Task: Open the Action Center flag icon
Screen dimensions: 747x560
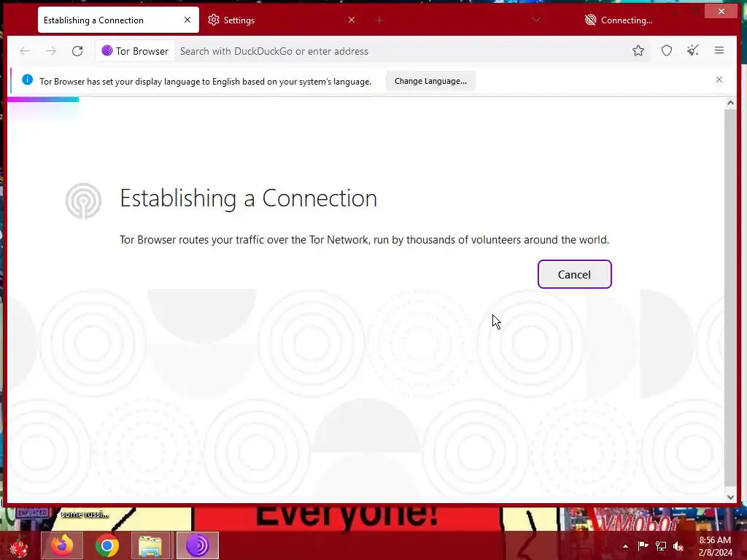Action: tap(643, 545)
